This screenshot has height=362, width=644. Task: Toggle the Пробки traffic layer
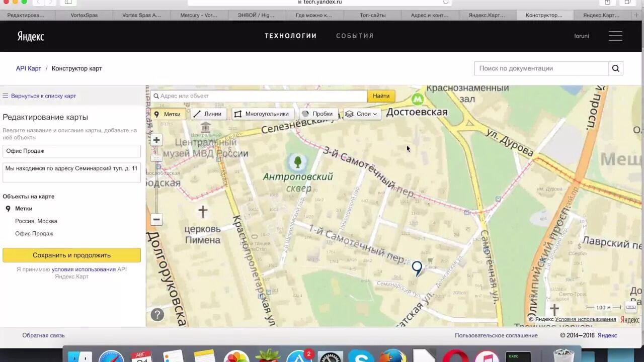(317, 114)
